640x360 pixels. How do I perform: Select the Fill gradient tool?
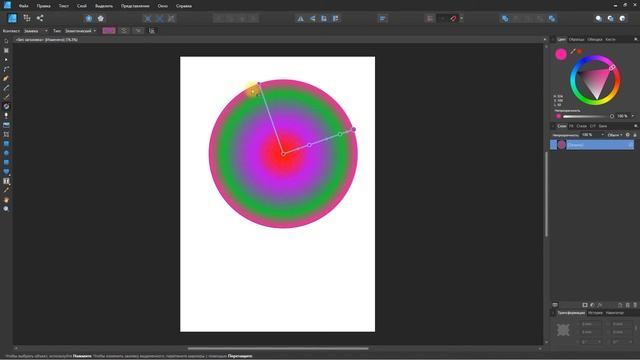pyautogui.click(x=6, y=107)
